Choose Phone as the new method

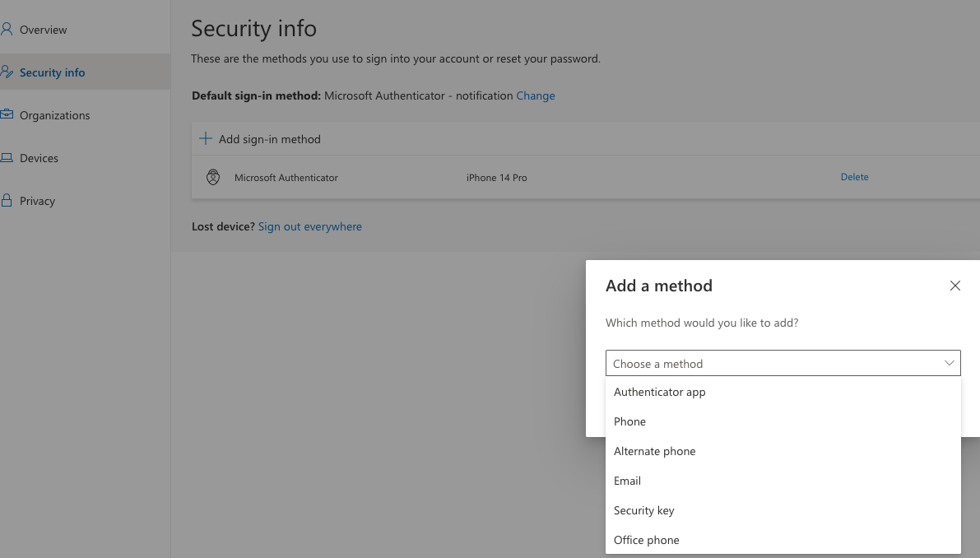coord(629,421)
